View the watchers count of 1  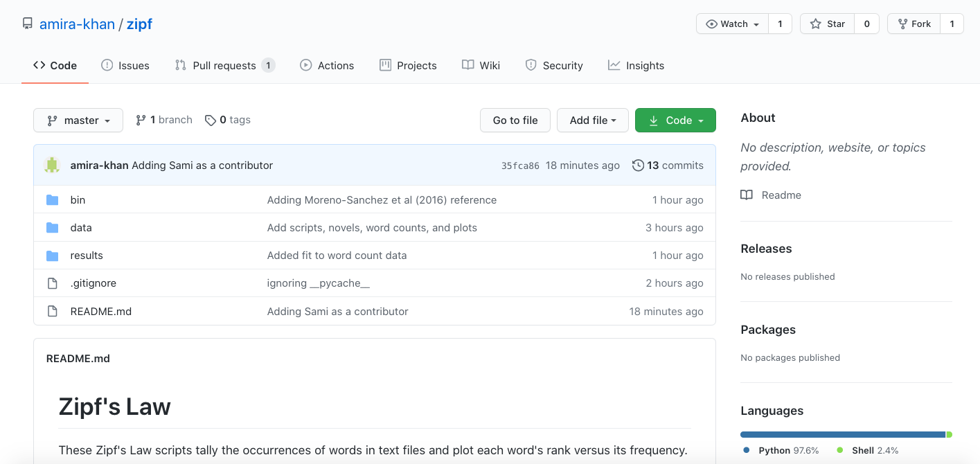coord(780,24)
